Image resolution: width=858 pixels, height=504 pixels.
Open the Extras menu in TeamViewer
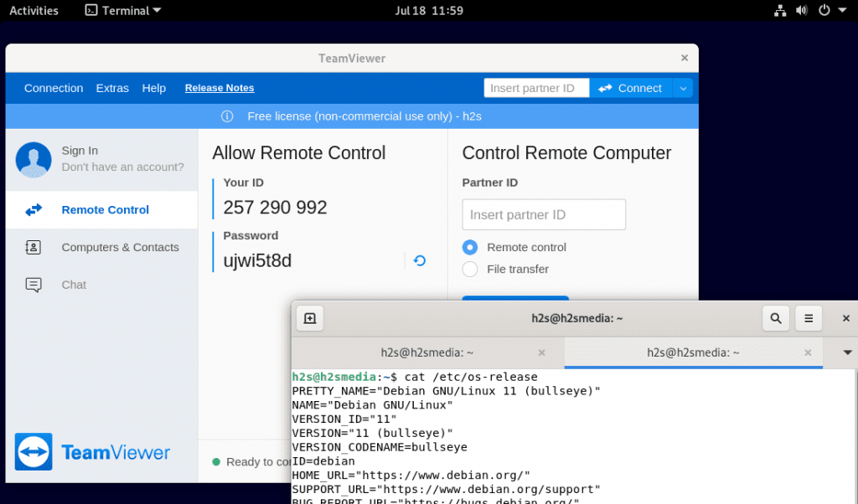pos(111,87)
